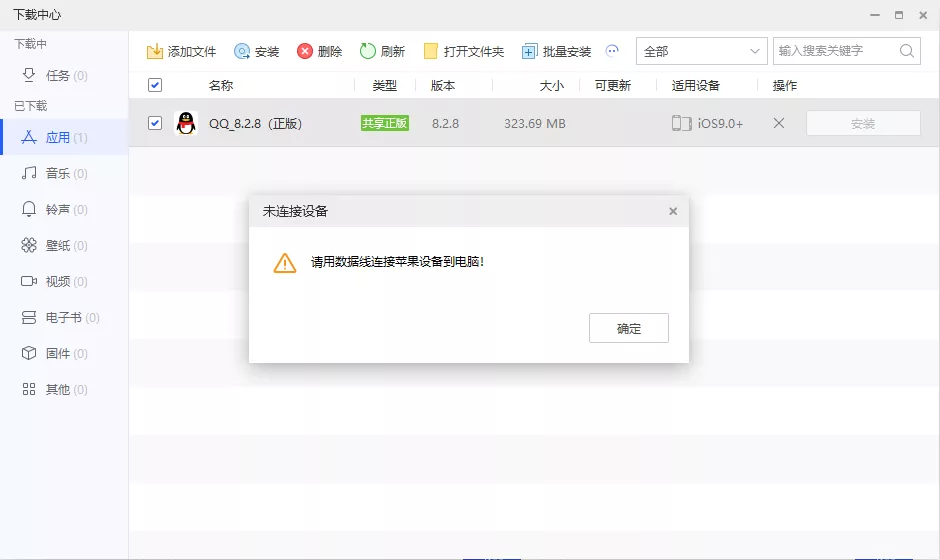Click the 安装 install toolbar button
940x560 pixels.
257,52
